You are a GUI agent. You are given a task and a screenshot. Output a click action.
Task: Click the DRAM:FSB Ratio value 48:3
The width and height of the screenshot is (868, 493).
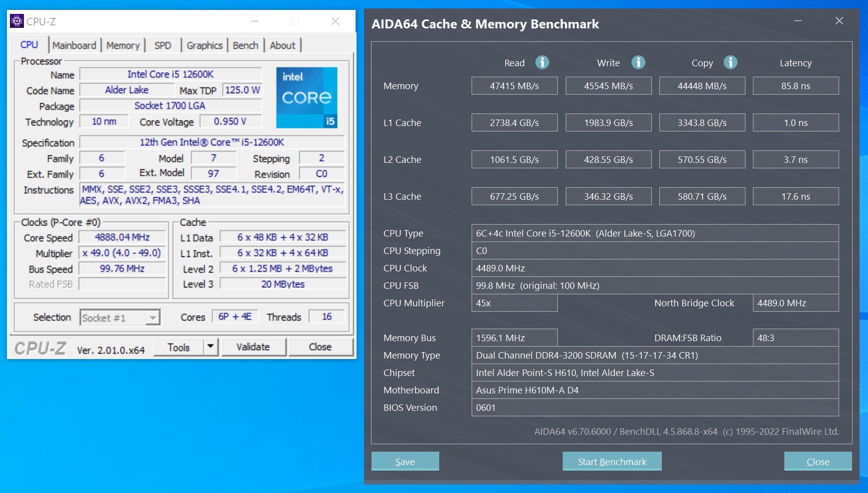point(796,338)
